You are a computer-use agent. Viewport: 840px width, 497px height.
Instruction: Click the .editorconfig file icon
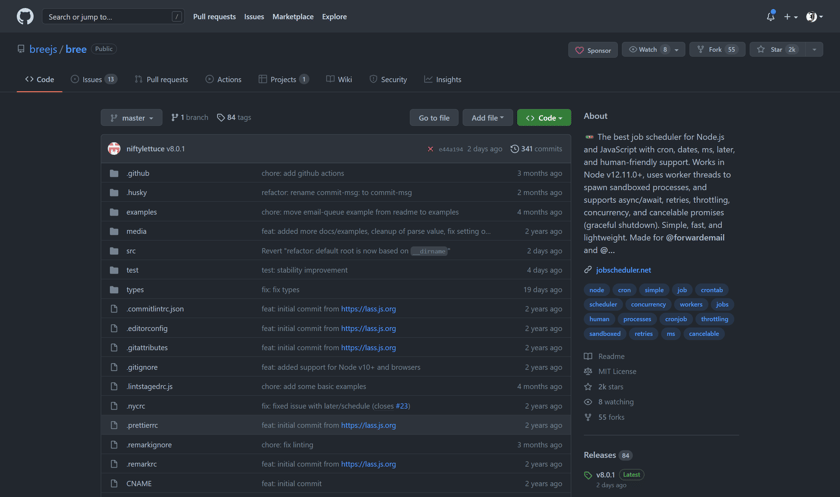[114, 328]
